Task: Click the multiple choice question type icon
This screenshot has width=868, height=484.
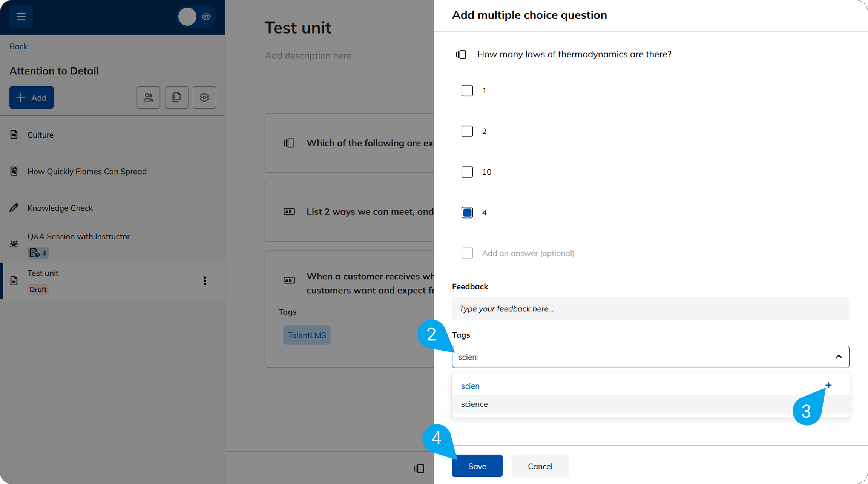Action: click(x=461, y=55)
